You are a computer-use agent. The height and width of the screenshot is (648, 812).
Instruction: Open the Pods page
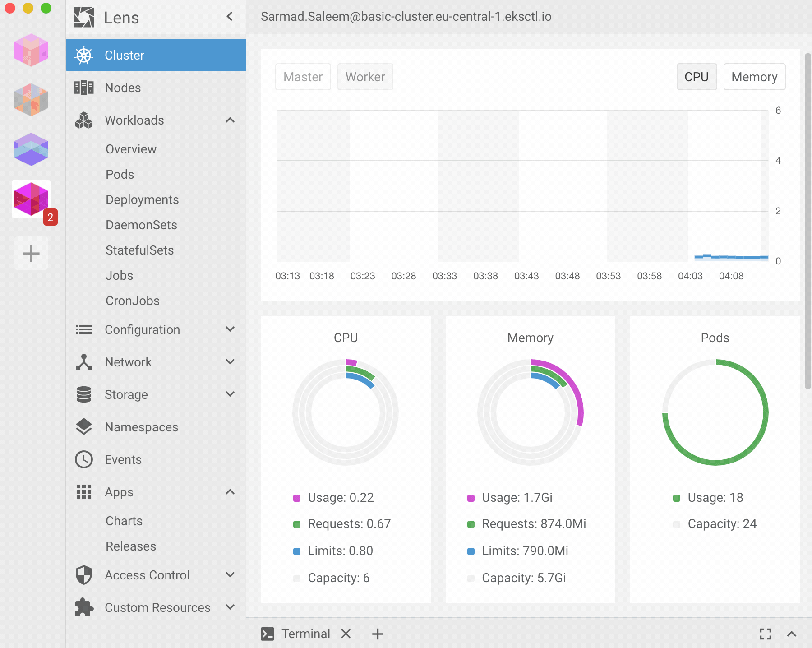point(120,174)
